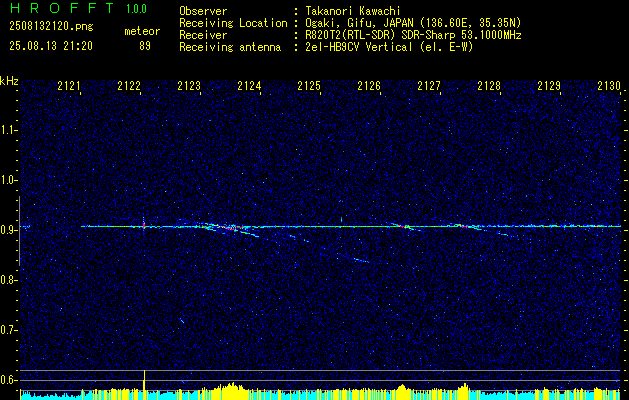
Task: Click the 2122 time axis label
Action: click(129, 86)
